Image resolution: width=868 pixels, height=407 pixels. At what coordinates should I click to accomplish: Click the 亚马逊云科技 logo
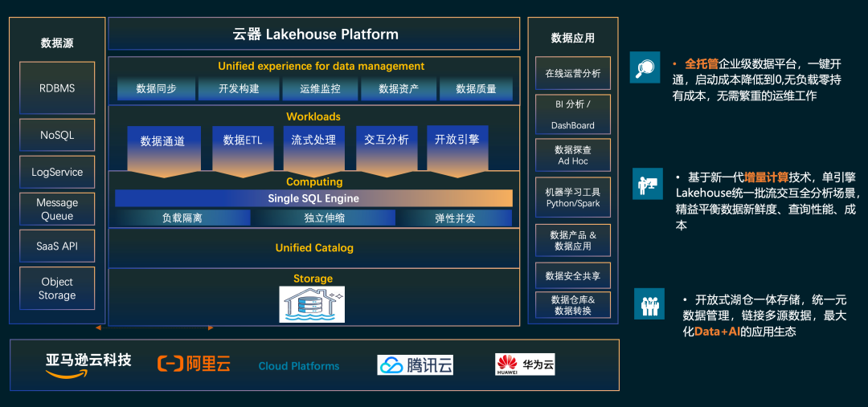point(88,365)
